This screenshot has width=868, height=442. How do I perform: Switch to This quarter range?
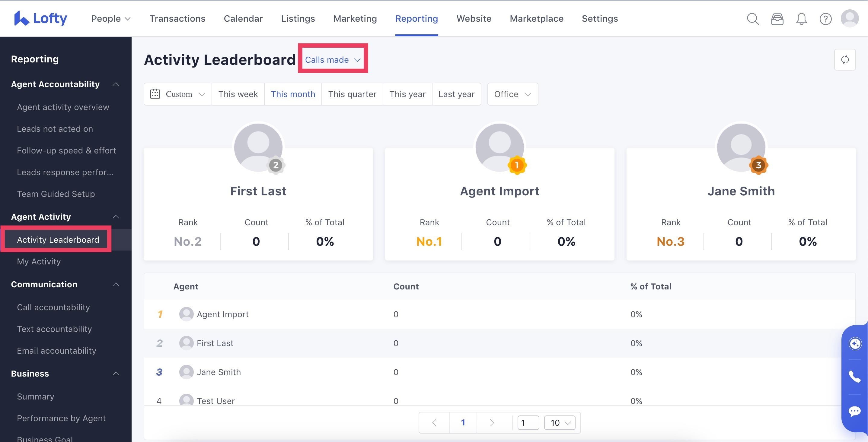pyautogui.click(x=352, y=94)
